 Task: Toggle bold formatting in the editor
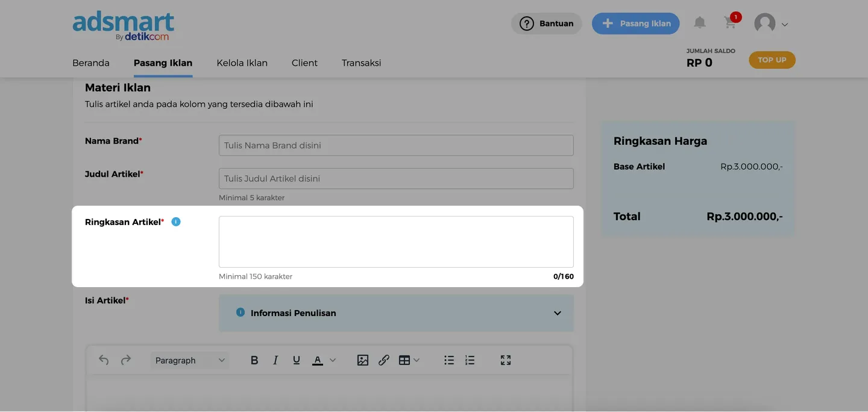coord(254,360)
